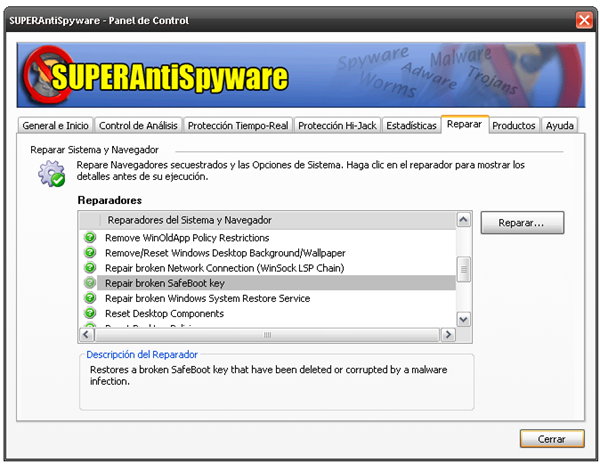Click the Cerrar button
The image size is (600, 464).
click(x=551, y=438)
